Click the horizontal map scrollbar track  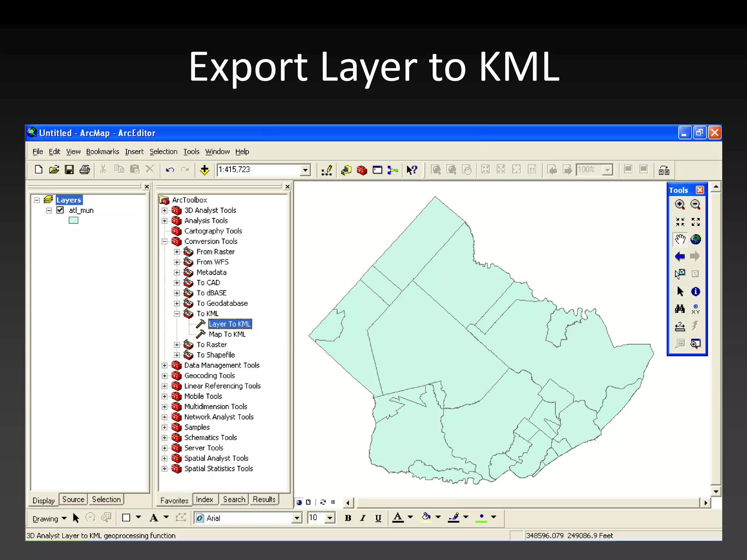528,503
